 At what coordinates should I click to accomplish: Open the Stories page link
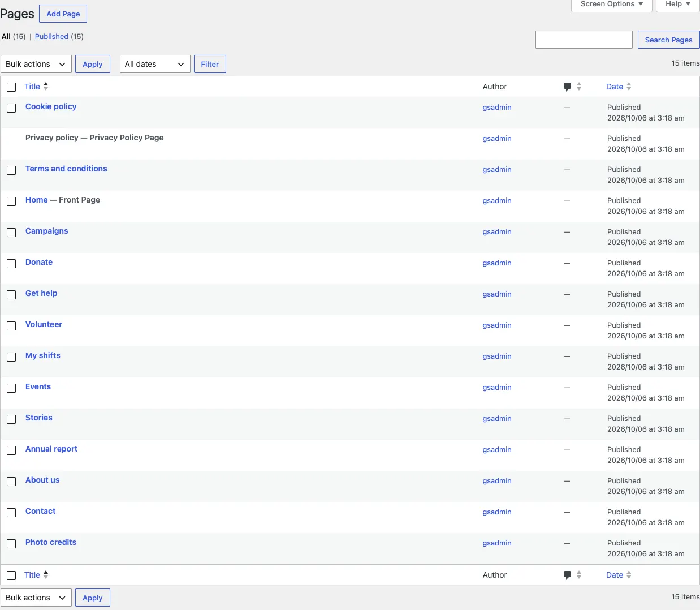[x=39, y=418]
